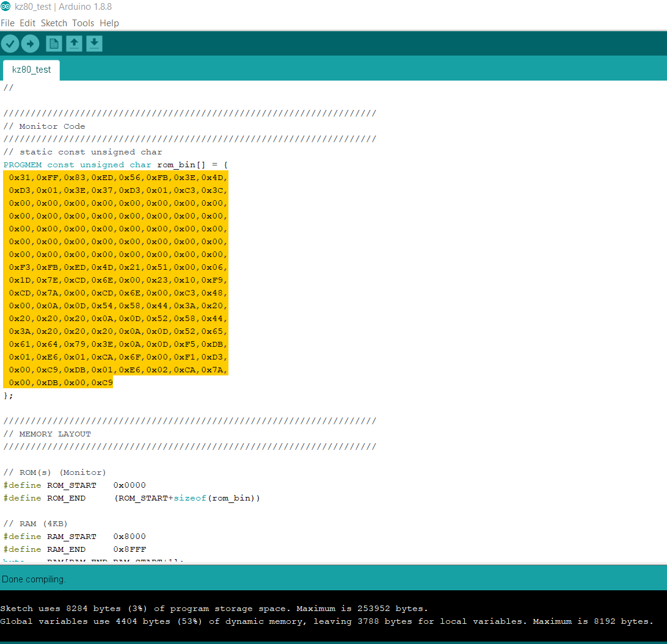Click RAM_END value '0x8FFF'
The height and width of the screenshot is (644, 667).
(x=129, y=549)
